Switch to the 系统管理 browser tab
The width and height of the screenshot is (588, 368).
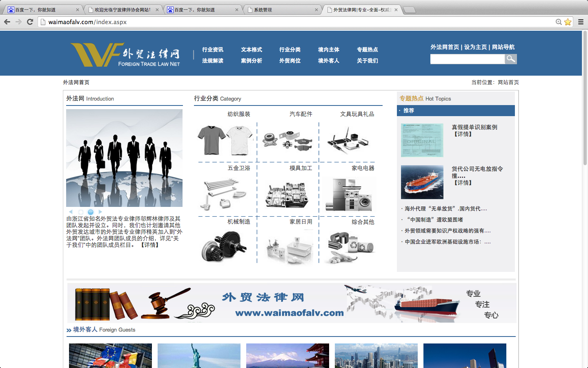[282, 10]
